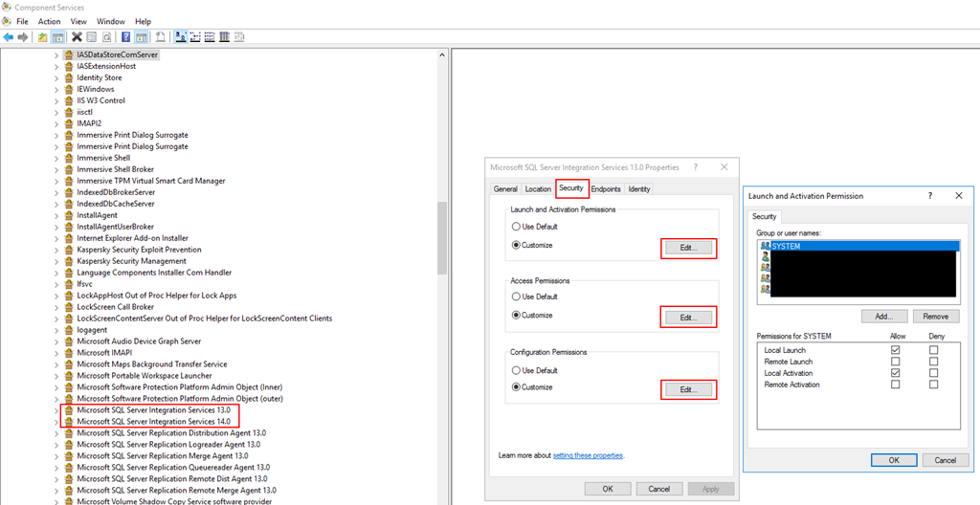Expand the InstallAgent tree node

(x=56, y=215)
